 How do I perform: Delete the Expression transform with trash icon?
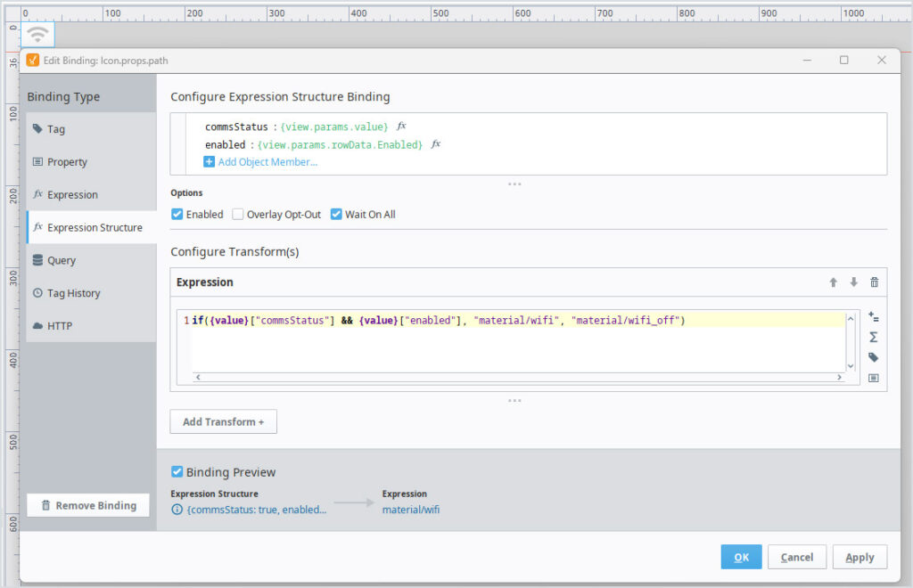pos(874,282)
